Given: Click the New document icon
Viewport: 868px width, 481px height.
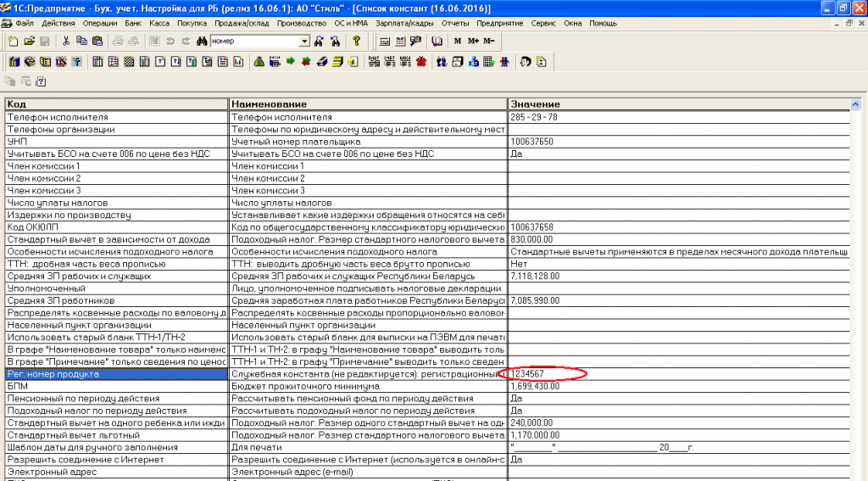Looking at the screenshot, I should tap(13, 41).
